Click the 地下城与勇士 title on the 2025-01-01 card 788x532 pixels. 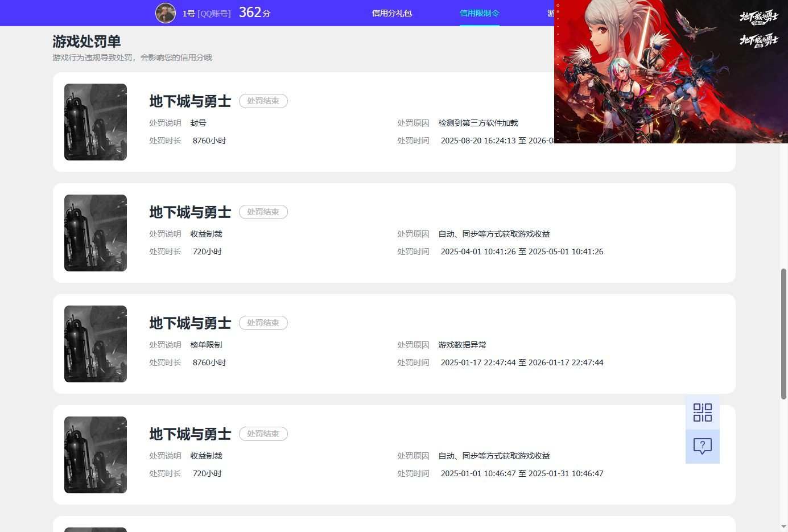191,434
